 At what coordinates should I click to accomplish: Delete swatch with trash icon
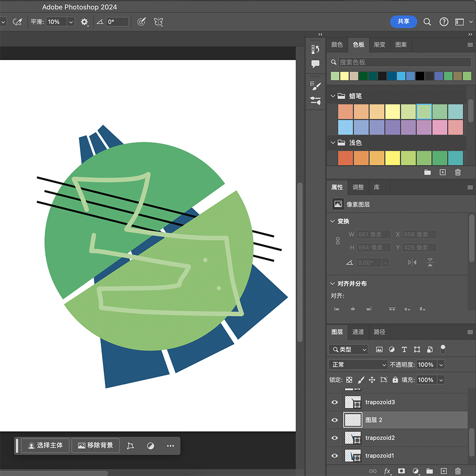(458, 172)
